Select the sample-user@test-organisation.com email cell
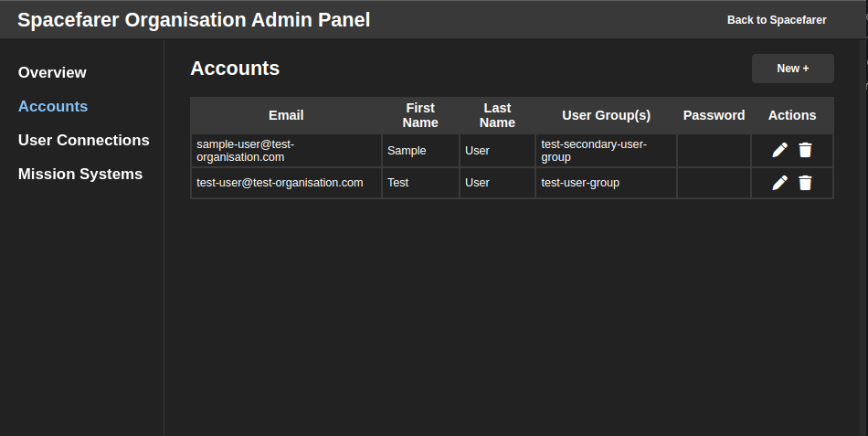 coord(286,151)
